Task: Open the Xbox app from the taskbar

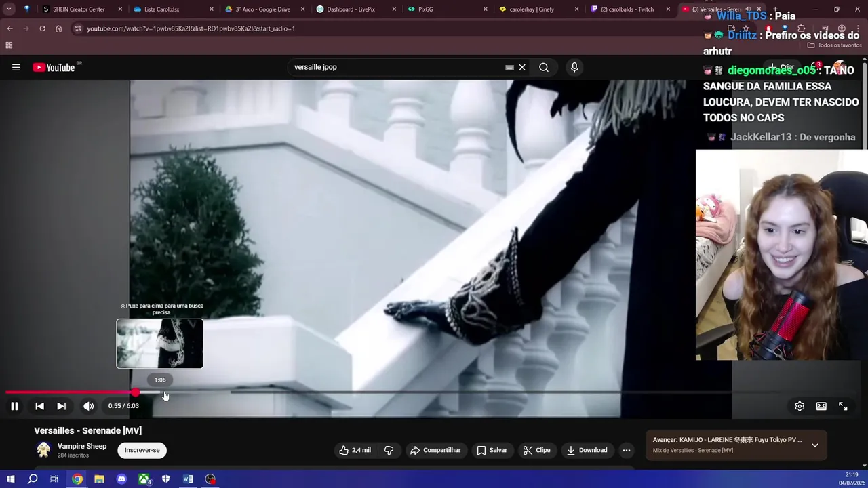Action: tap(144, 479)
